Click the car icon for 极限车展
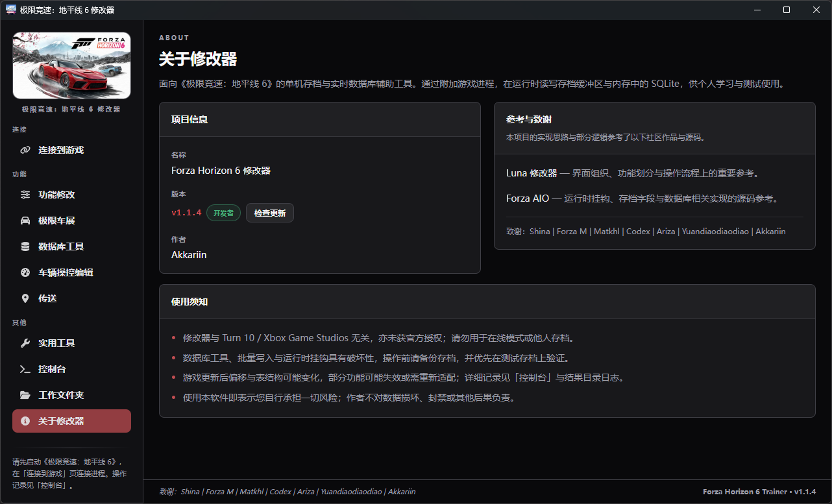Image resolution: width=832 pixels, height=504 pixels. (x=25, y=221)
